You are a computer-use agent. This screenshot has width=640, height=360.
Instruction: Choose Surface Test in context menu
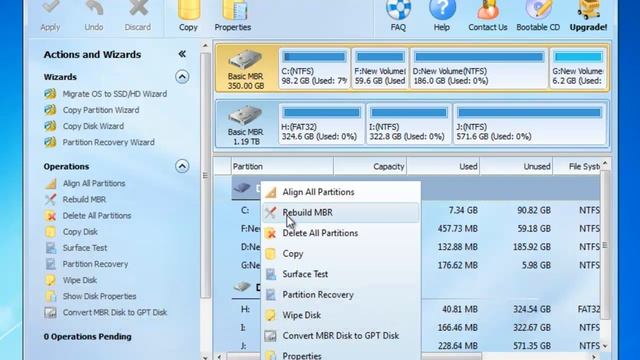tap(341, 274)
